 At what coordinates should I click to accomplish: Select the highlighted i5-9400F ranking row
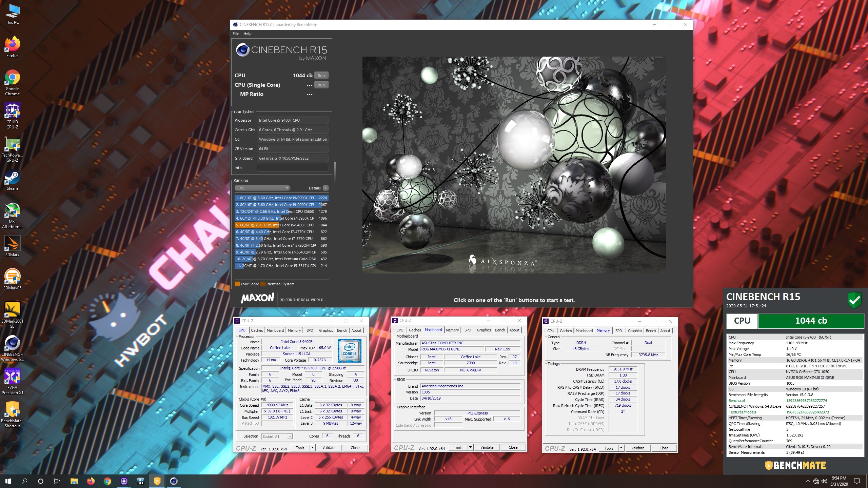pos(281,225)
